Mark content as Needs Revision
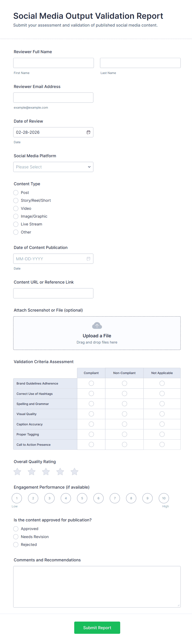 pyautogui.click(x=16, y=537)
